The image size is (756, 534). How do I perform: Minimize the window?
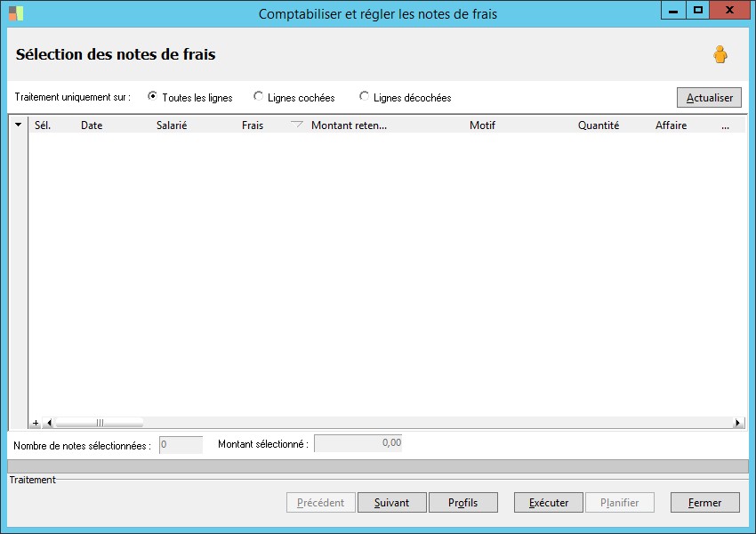pyautogui.click(x=673, y=10)
